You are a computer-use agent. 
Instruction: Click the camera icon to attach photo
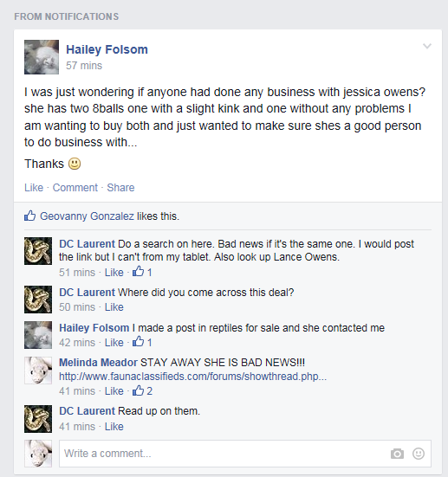pyautogui.click(x=397, y=454)
